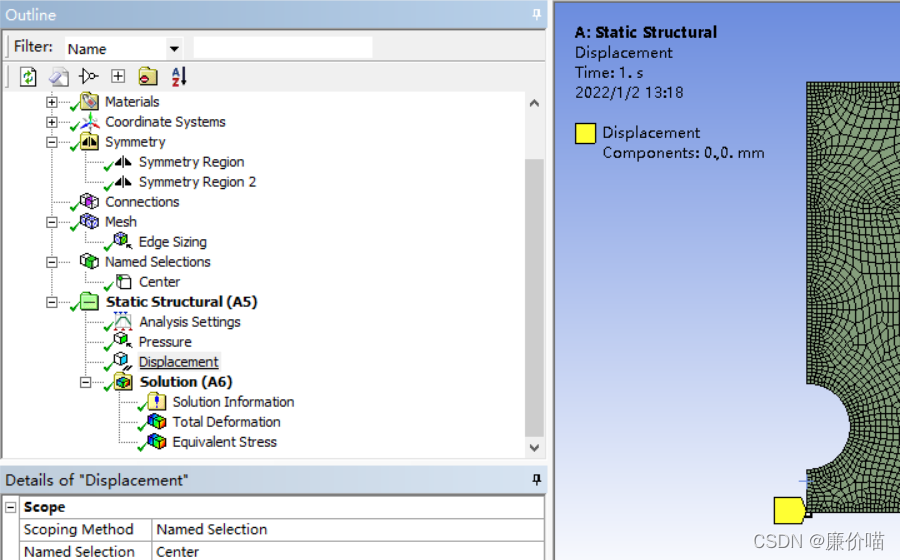Click the outline scrollbar up arrow

click(x=534, y=103)
